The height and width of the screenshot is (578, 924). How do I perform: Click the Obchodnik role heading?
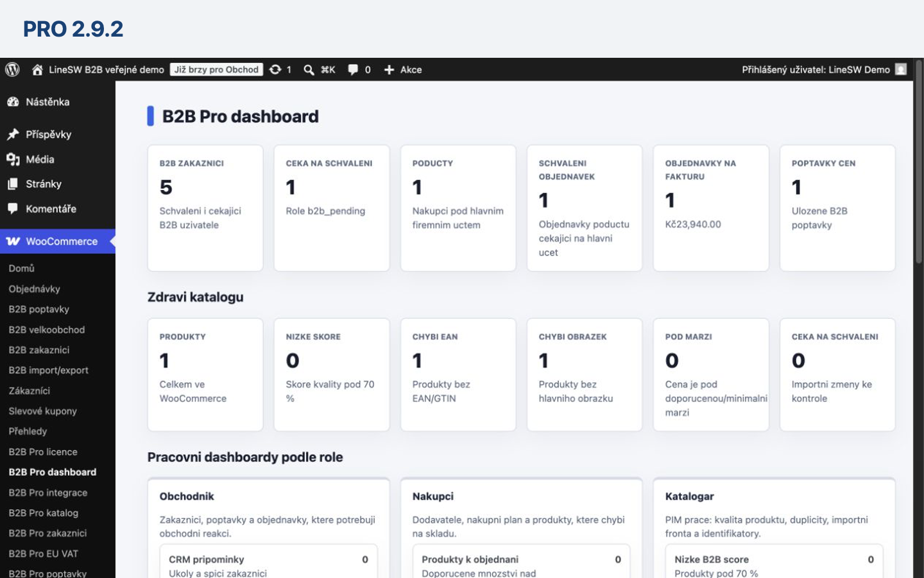pos(187,496)
